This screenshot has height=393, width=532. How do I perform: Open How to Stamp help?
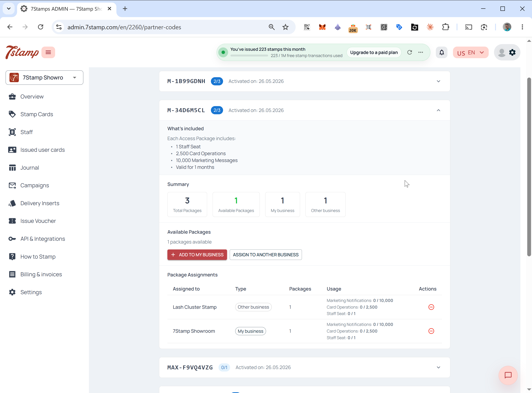[38, 256]
